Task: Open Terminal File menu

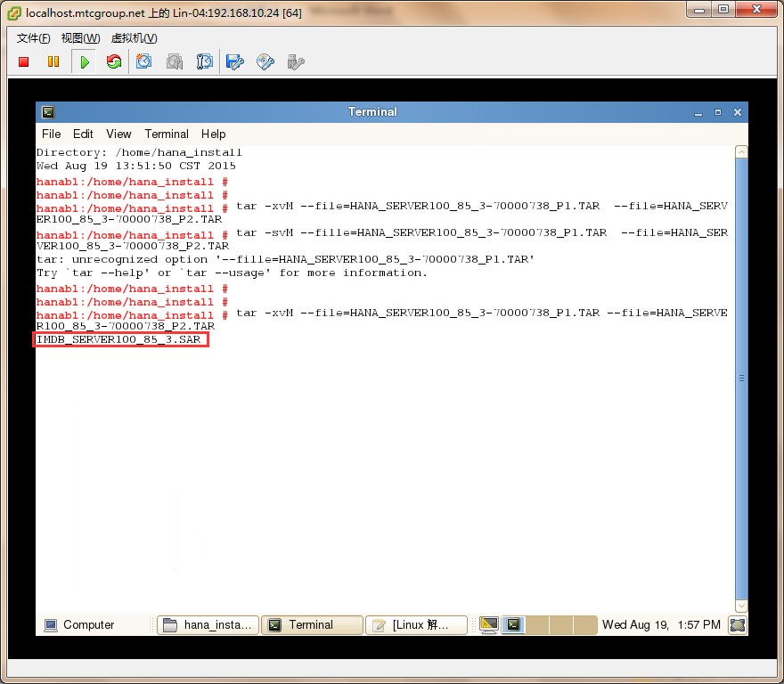Action: pos(51,134)
